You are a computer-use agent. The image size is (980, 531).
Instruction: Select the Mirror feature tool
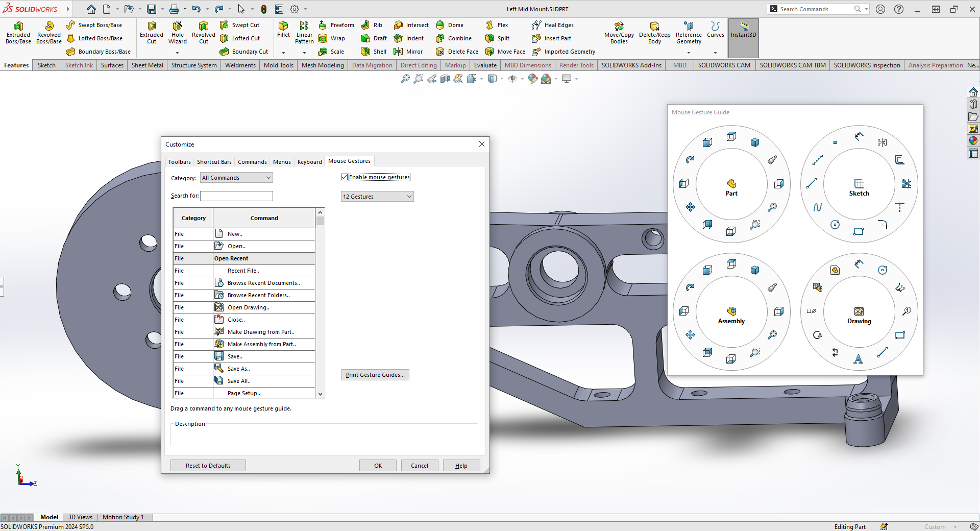[x=408, y=52]
